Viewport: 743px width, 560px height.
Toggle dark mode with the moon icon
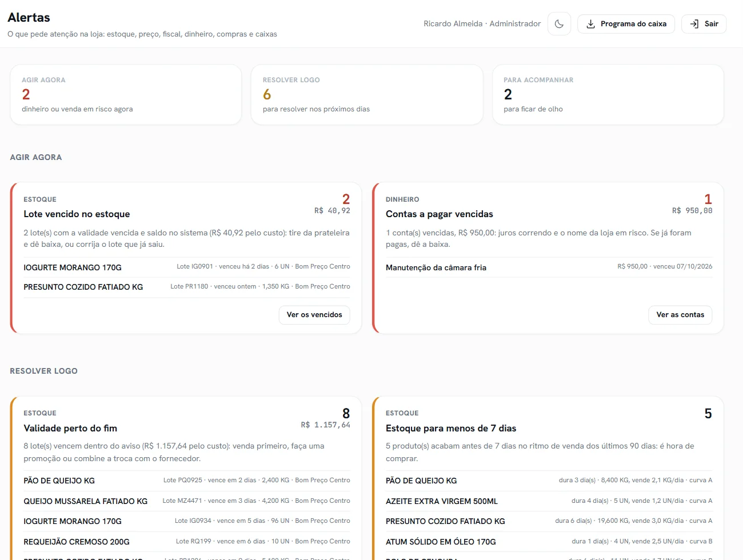559,24
